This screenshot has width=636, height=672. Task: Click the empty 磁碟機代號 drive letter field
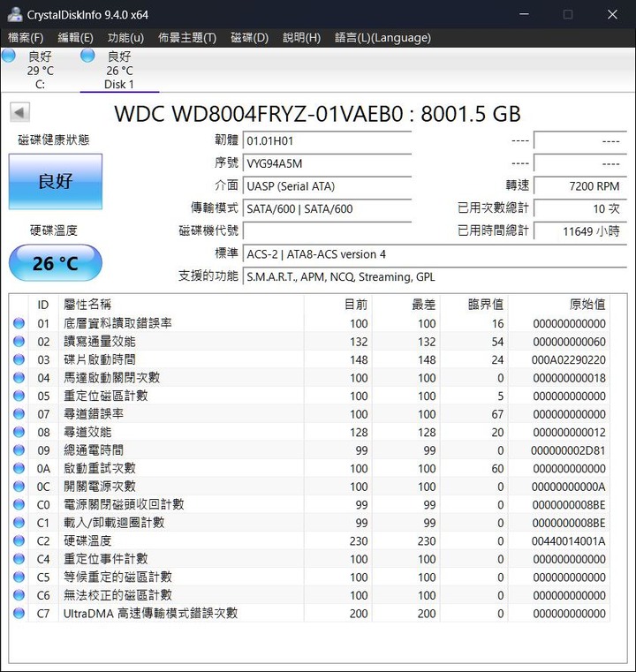(327, 231)
